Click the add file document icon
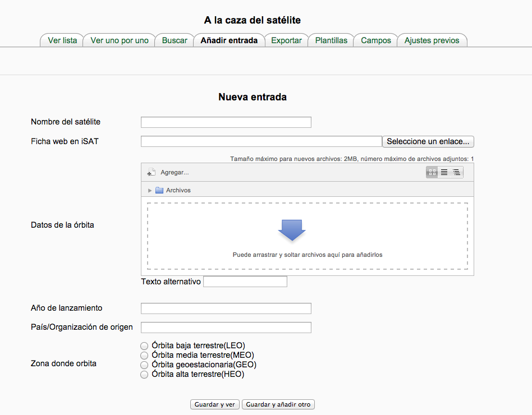The image size is (532, 415). [152, 172]
